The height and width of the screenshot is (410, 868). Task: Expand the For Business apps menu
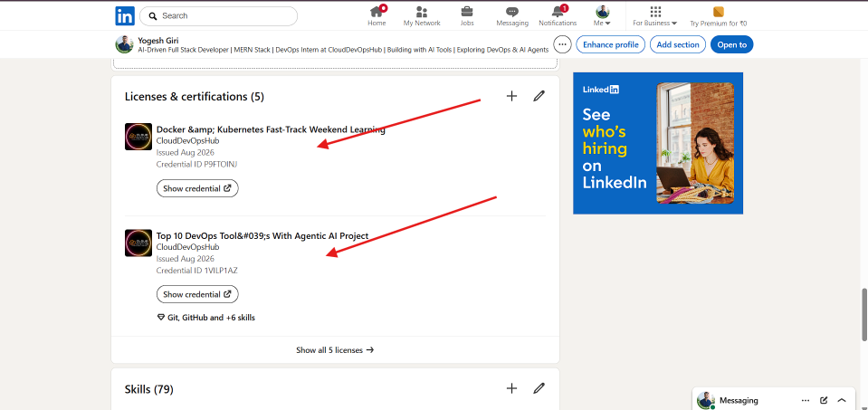click(655, 15)
